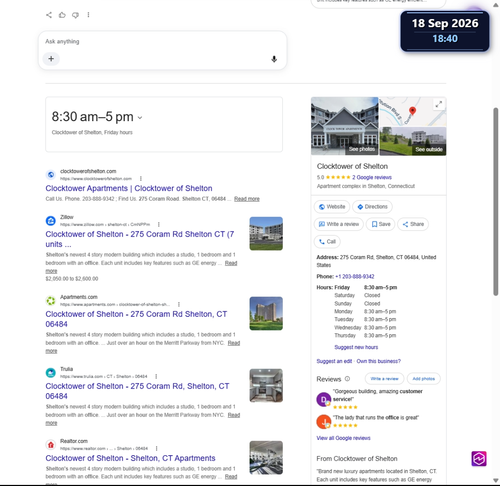This screenshot has height=486, width=500.
Task: Click Own this business? link
Action: click(379, 361)
